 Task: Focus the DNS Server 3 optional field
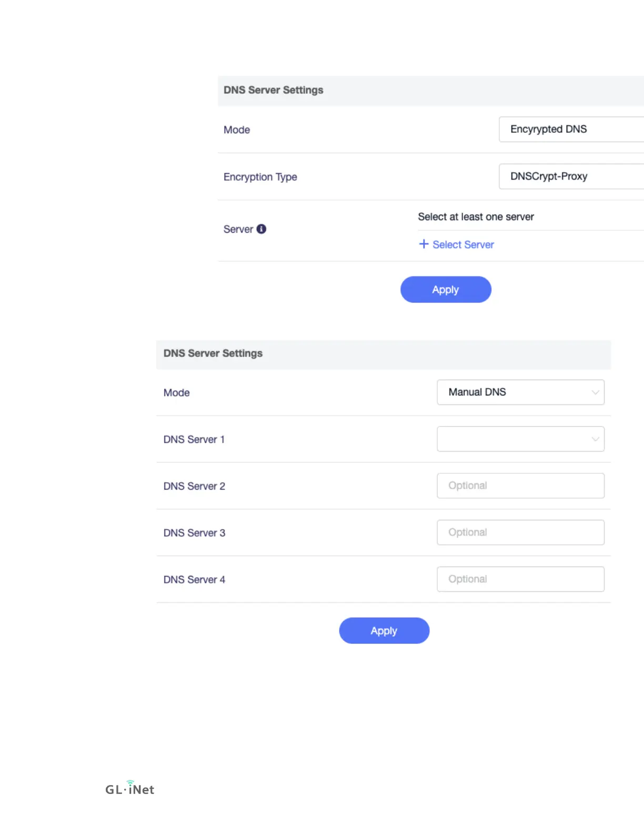[520, 532]
